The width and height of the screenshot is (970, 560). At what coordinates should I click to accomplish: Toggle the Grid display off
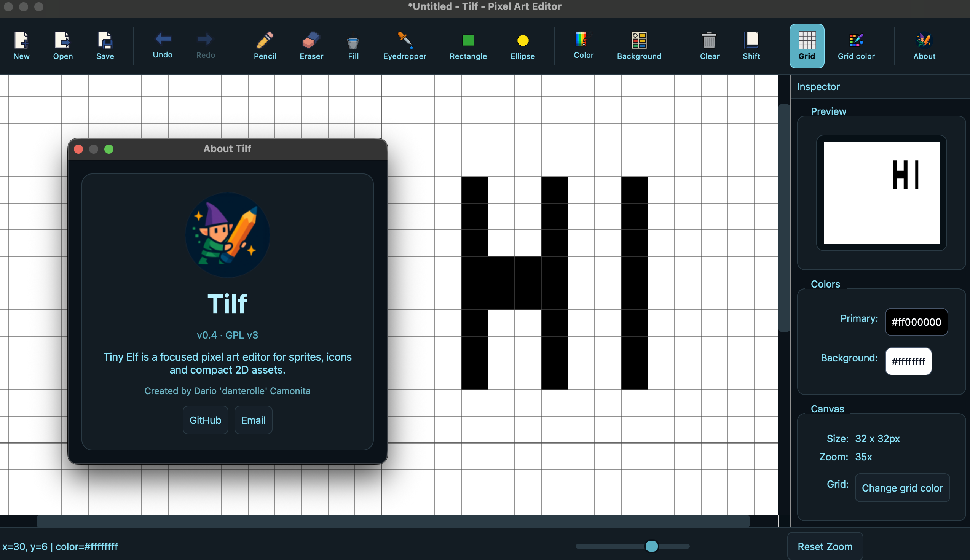point(806,46)
